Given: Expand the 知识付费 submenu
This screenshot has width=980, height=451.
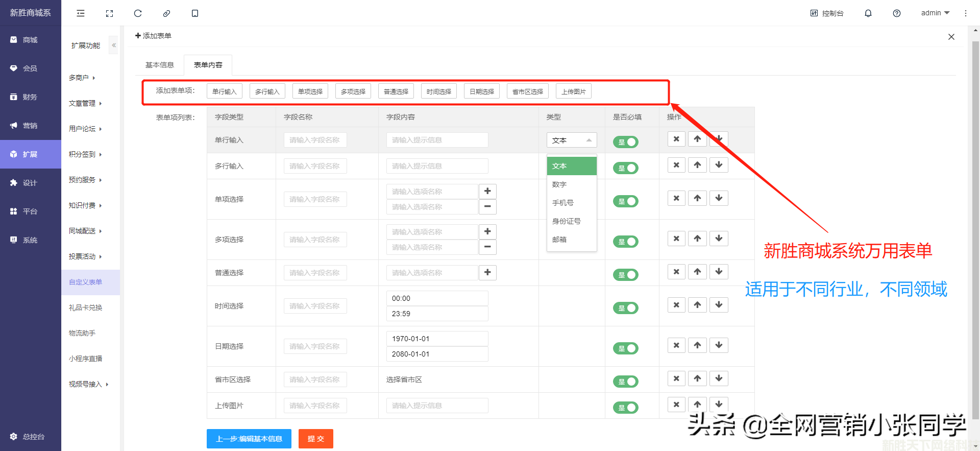Looking at the screenshot, I should tap(85, 205).
